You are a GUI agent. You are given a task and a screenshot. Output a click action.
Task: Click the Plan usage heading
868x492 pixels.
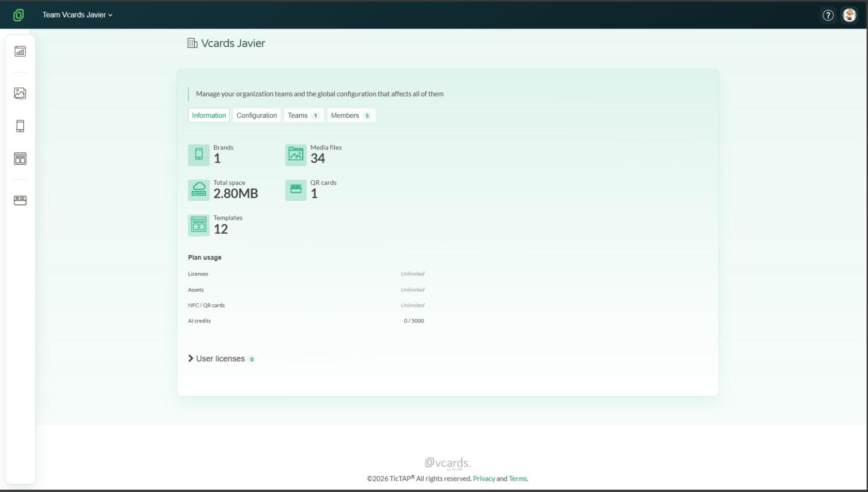click(205, 257)
